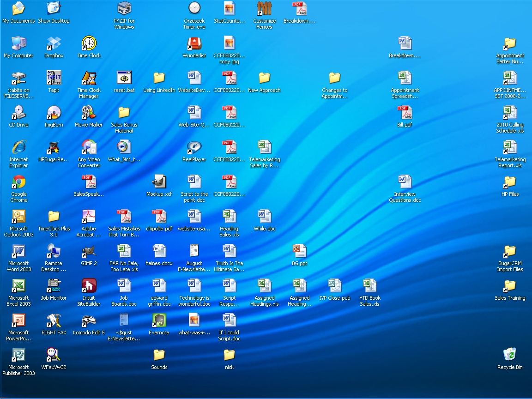Select the Sales Training folder
This screenshot has width=532, height=399.
click(510, 286)
